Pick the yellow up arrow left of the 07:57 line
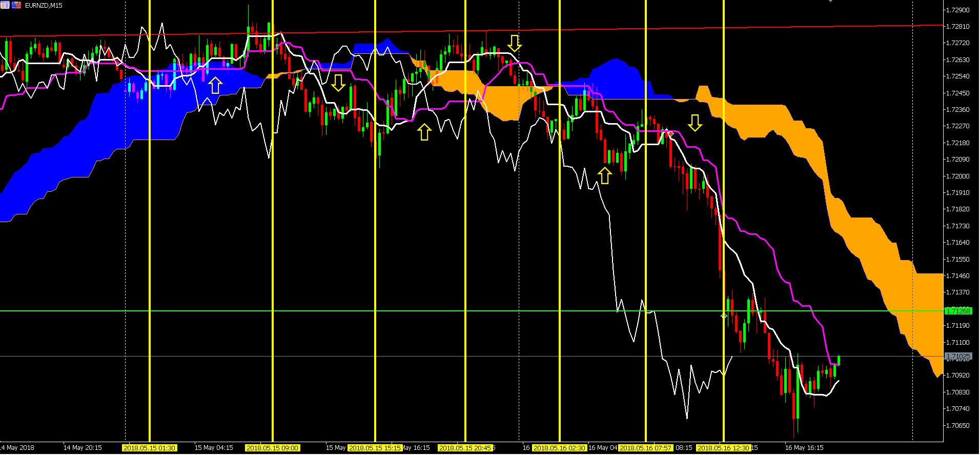The width and height of the screenshot is (980, 455). (605, 175)
